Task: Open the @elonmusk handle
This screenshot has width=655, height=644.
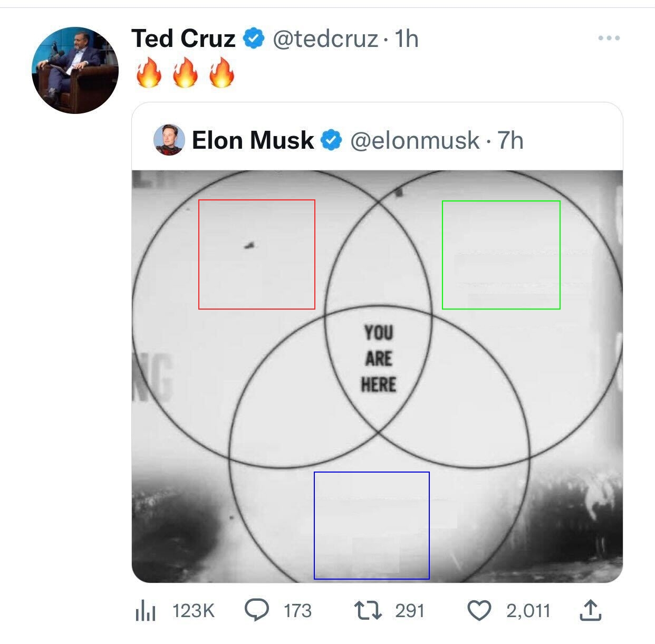Action: (415, 140)
